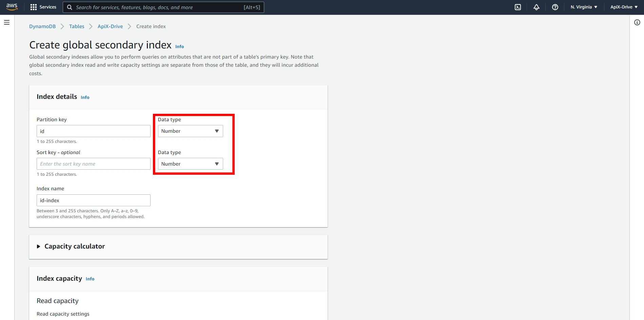Open the CloudShell terminal icon
This screenshot has width=644, height=320.
(518, 7)
